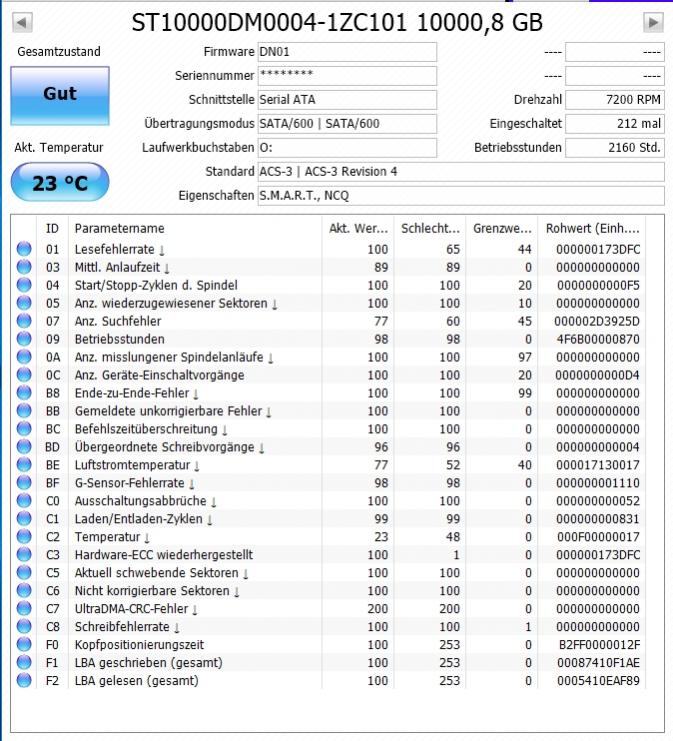Select raw value 000017130017

pyautogui.click(x=597, y=465)
